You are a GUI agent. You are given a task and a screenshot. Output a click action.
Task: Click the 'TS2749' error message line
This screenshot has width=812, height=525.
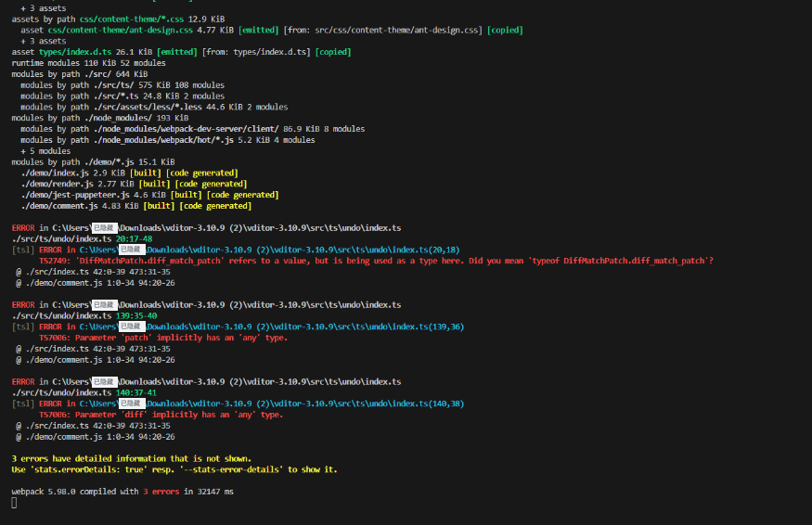(376, 261)
